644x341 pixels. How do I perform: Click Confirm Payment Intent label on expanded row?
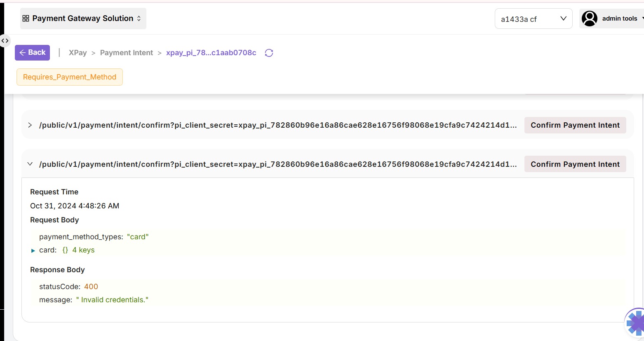[575, 164]
